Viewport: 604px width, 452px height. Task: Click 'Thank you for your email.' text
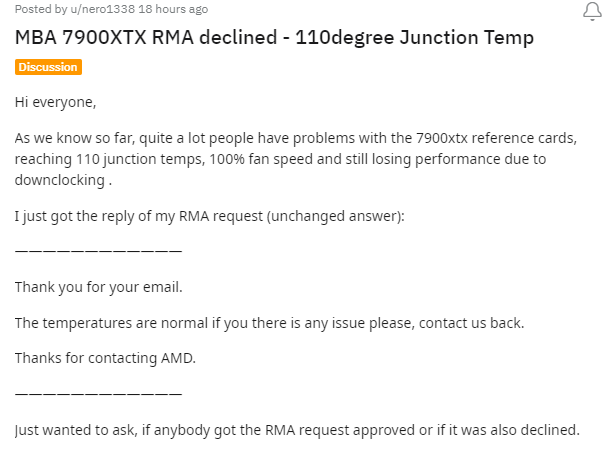pyautogui.click(x=99, y=287)
